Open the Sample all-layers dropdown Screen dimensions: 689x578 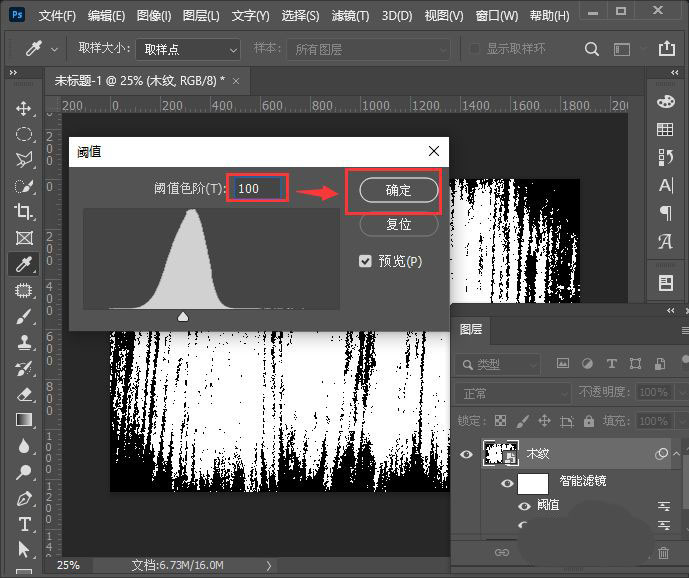click(368, 49)
